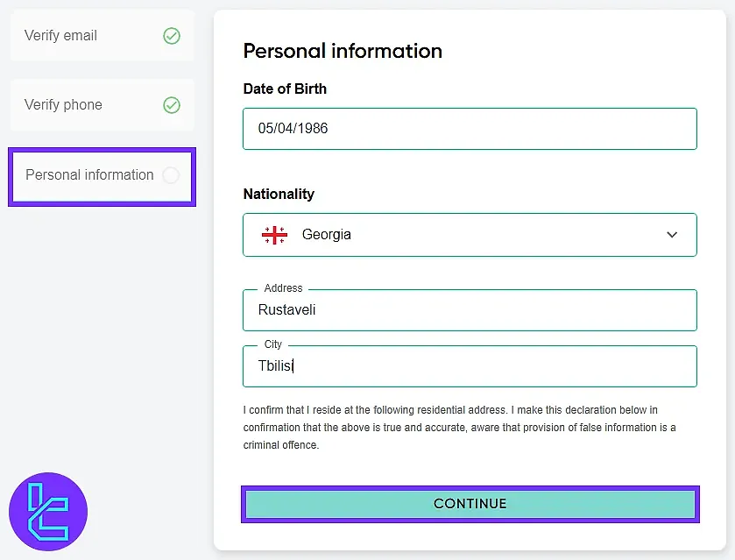The image size is (735, 560).
Task: Click the Georgia flag icon
Action: (x=274, y=234)
